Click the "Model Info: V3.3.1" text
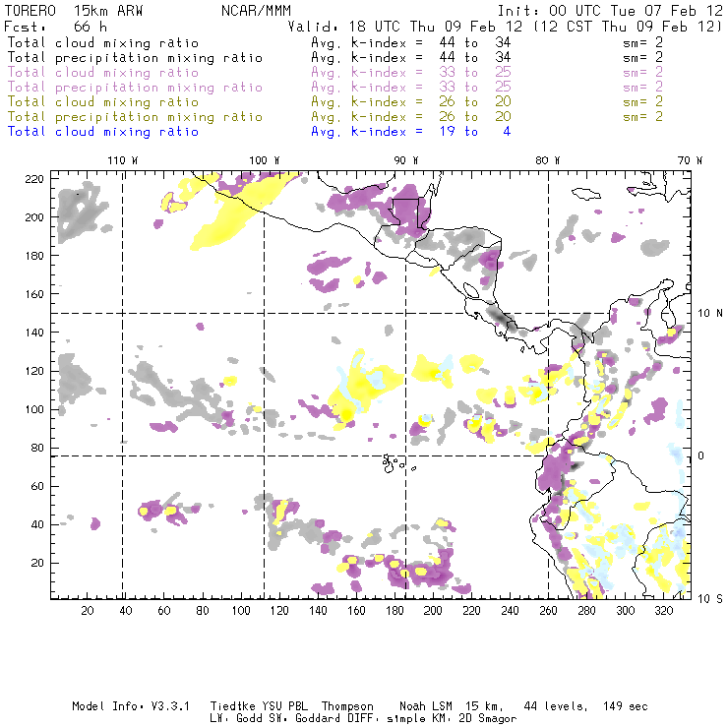Viewport: 728px width, 728px height. click(131, 706)
